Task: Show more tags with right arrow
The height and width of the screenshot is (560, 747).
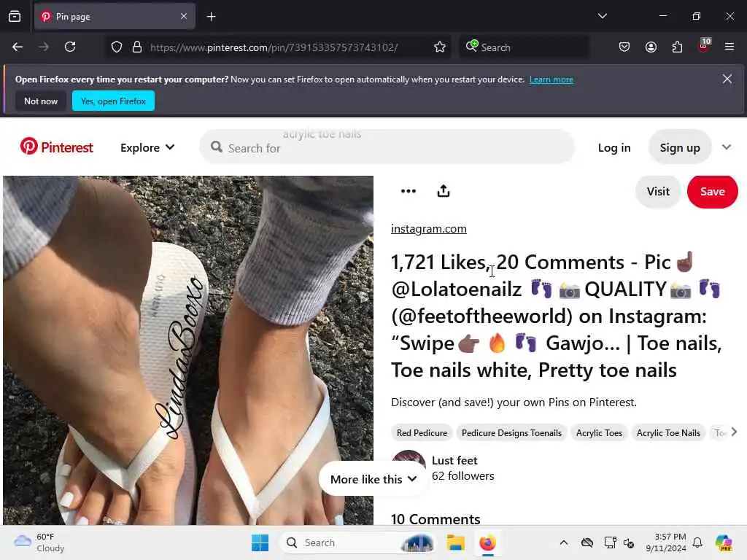Action: coord(734,432)
